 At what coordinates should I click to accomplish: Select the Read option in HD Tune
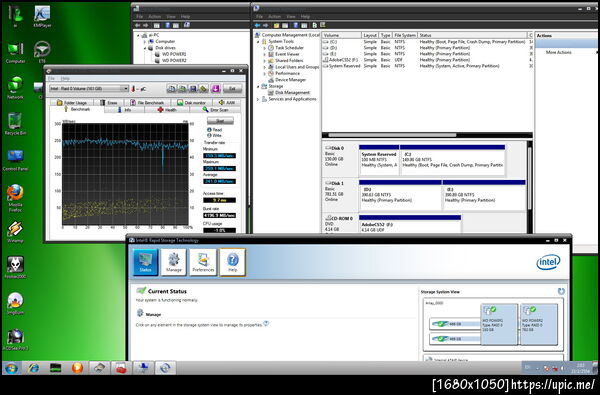point(215,130)
